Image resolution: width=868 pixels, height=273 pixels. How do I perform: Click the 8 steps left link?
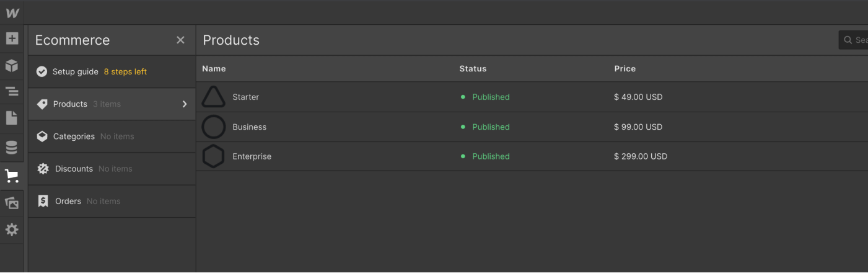click(125, 72)
